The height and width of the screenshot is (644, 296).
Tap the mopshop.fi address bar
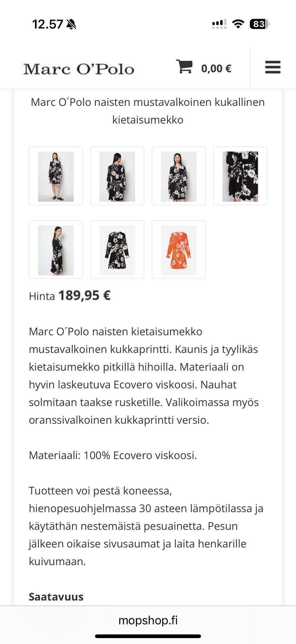(148, 620)
